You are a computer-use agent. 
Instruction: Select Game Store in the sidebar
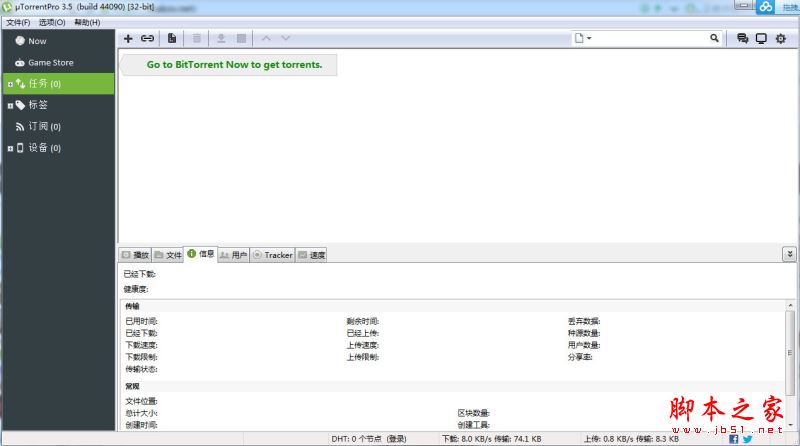click(x=59, y=62)
